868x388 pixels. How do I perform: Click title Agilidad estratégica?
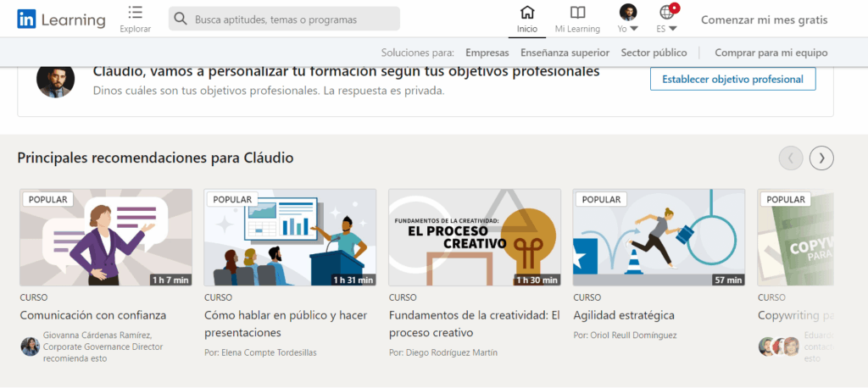click(624, 315)
